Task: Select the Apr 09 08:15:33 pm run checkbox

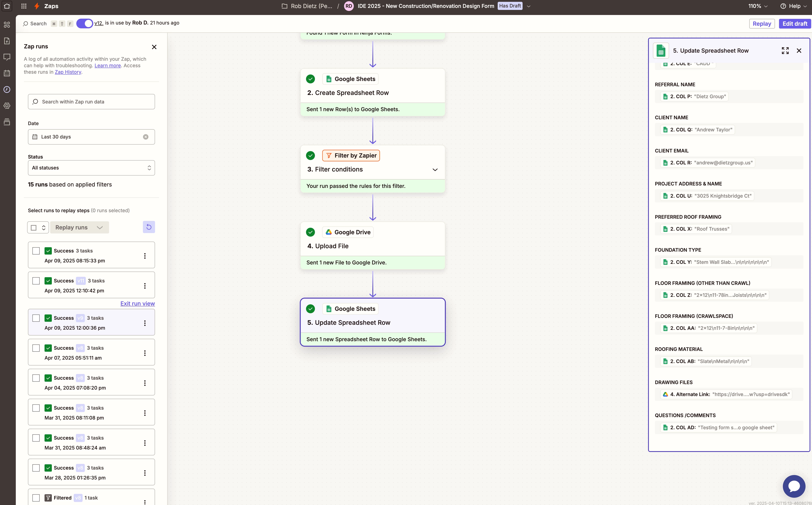Action: click(36, 251)
